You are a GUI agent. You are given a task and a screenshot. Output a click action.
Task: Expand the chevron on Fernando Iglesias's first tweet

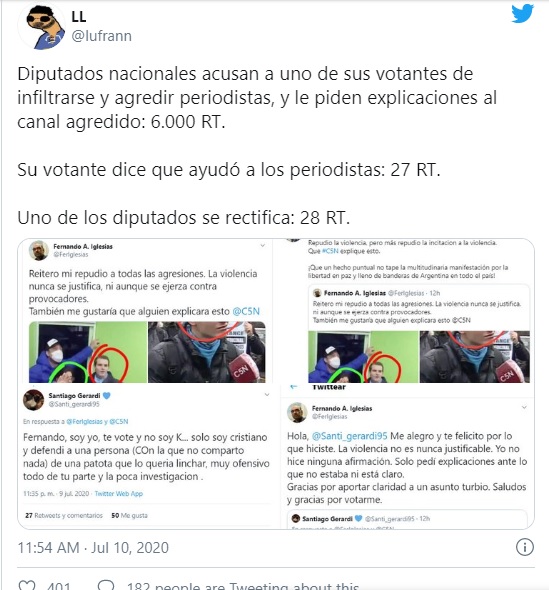coord(263,245)
